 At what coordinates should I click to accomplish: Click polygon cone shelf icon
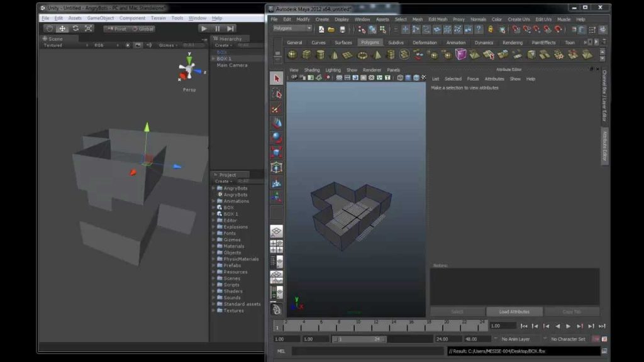click(x=334, y=55)
